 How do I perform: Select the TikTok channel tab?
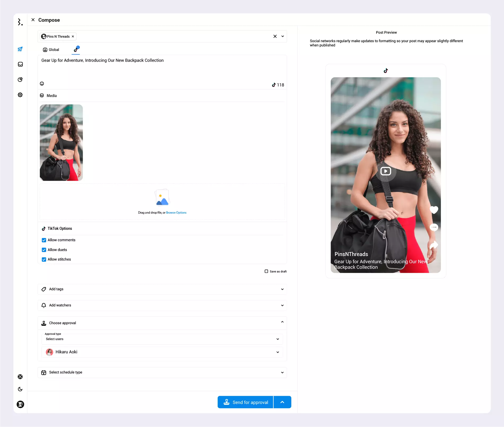coord(76,50)
